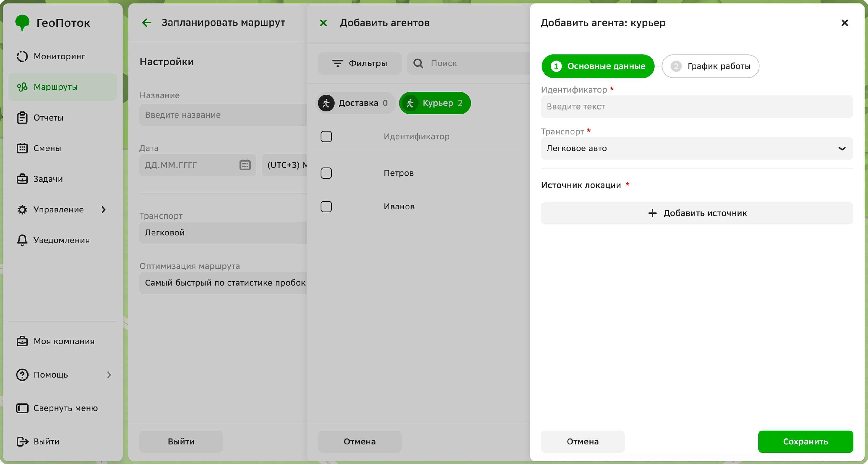
Task: Open the Транспорт dropdown showing Легковое авто
Action: pyautogui.click(x=697, y=148)
